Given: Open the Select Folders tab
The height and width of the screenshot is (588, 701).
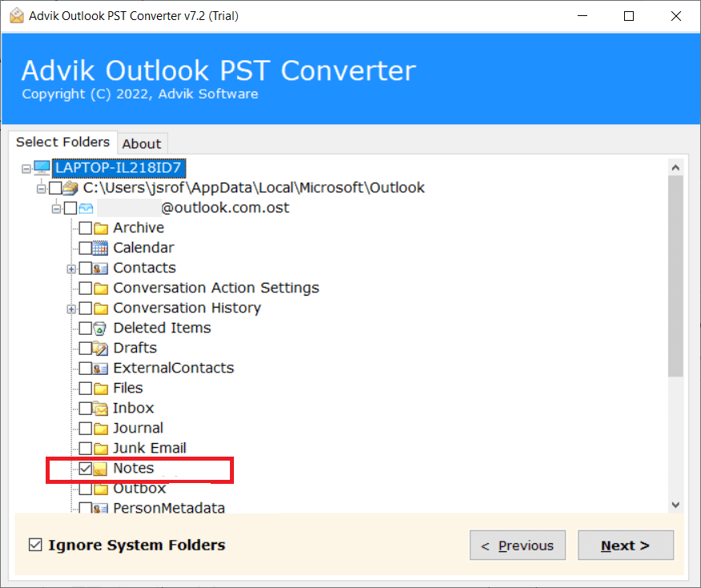Looking at the screenshot, I should pyautogui.click(x=62, y=142).
